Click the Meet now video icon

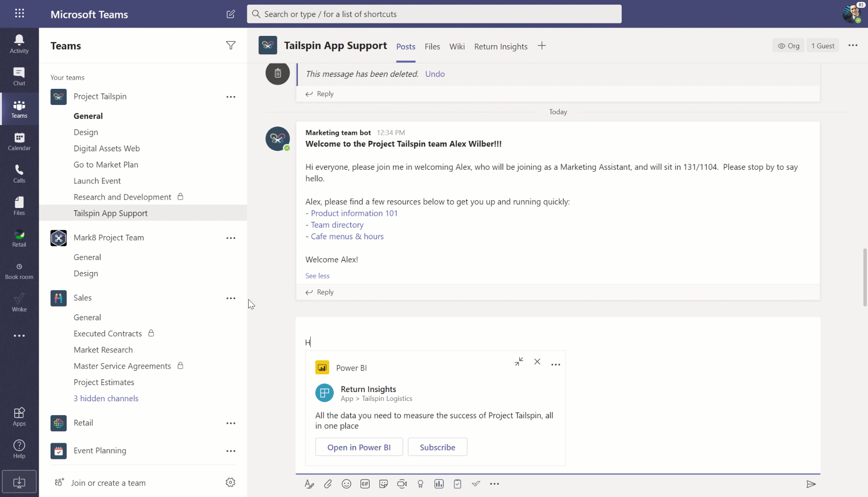402,484
